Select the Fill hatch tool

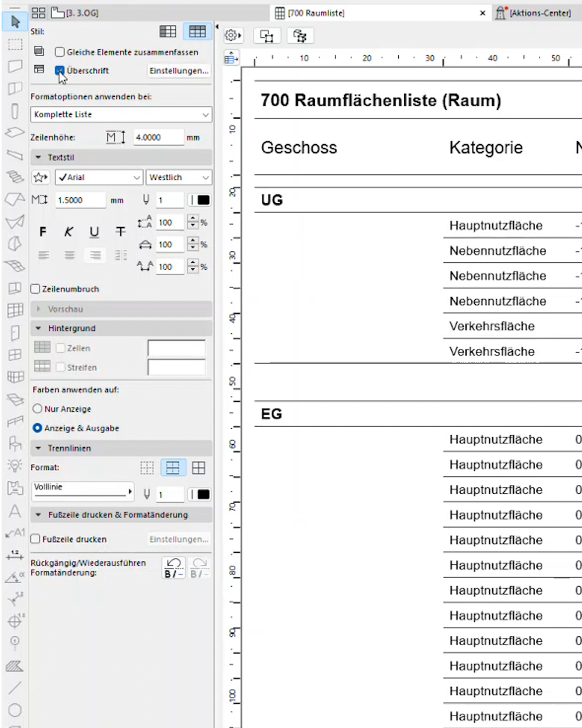click(15, 666)
